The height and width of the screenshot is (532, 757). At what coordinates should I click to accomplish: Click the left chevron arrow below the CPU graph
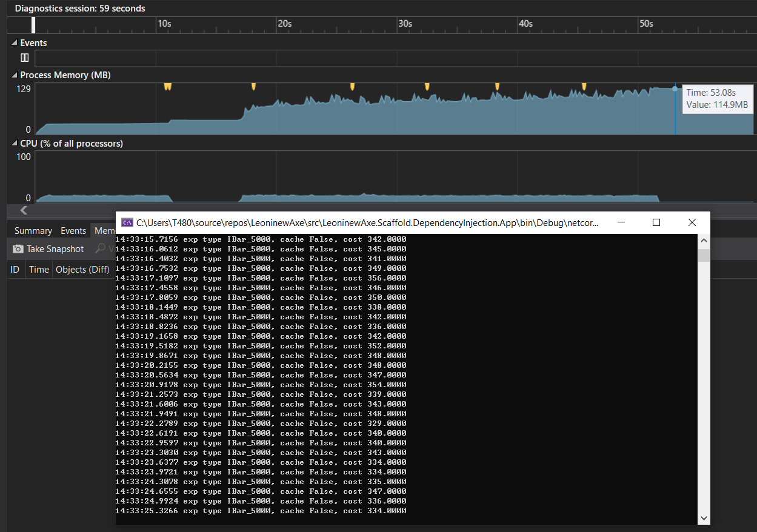24,210
